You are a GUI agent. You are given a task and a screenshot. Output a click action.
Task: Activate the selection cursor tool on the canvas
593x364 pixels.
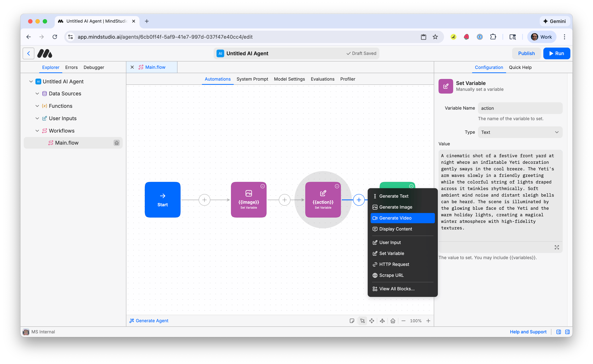pos(362,321)
